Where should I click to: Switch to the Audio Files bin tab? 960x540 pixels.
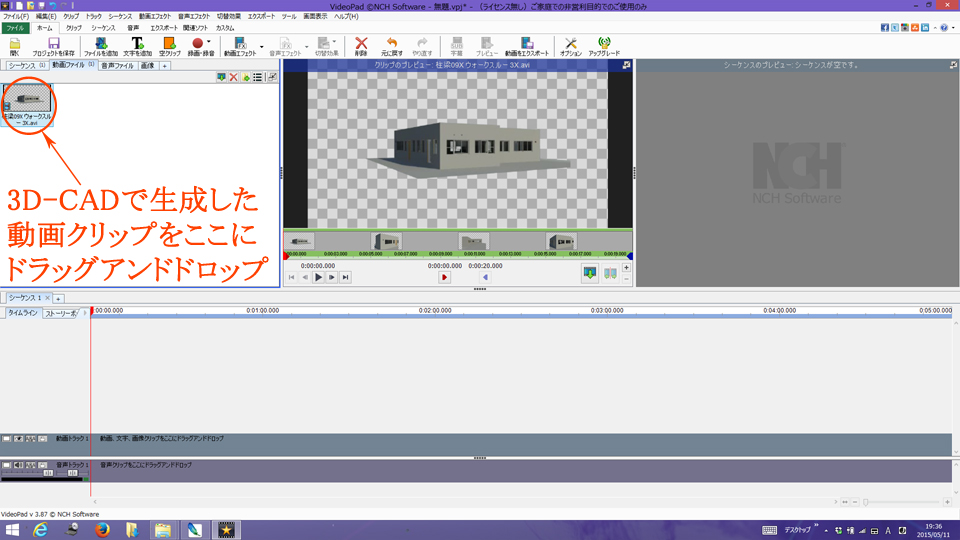point(116,65)
